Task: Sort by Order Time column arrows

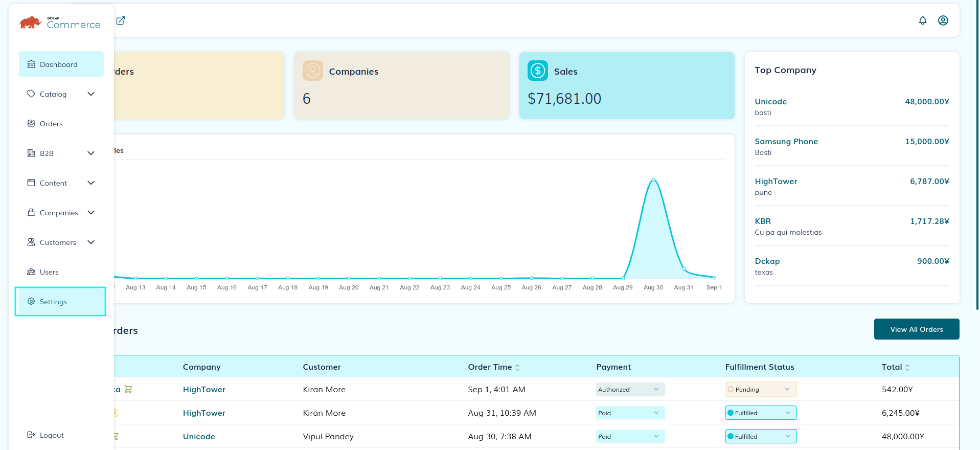Action: 517,368
